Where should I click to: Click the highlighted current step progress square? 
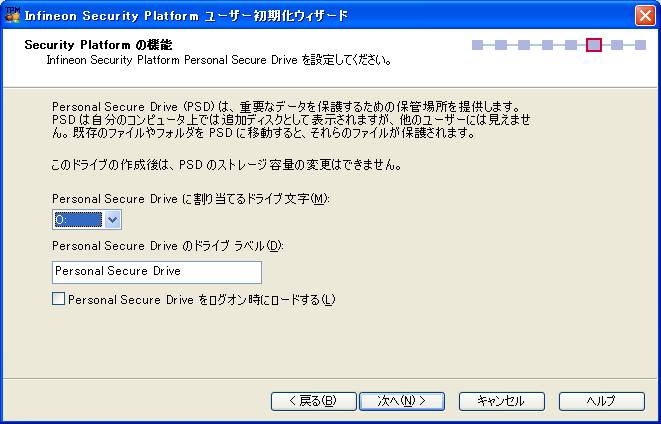click(x=594, y=45)
